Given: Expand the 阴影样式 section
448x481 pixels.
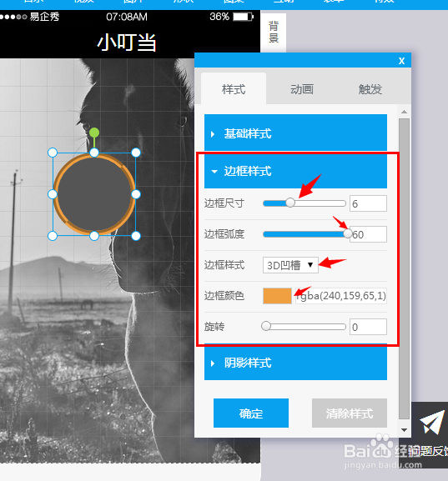Looking at the screenshot, I should (x=295, y=363).
